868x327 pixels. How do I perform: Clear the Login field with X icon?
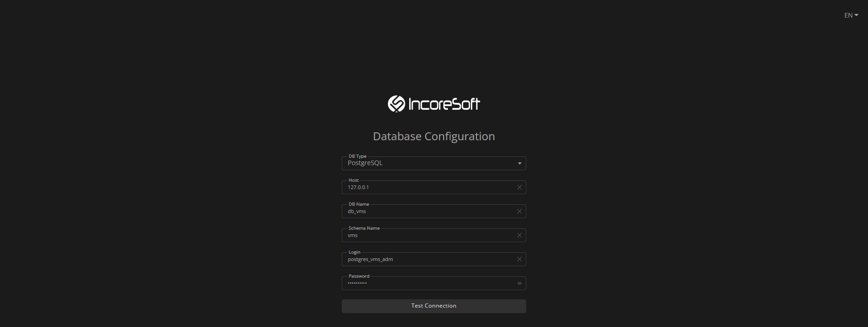[x=519, y=259]
